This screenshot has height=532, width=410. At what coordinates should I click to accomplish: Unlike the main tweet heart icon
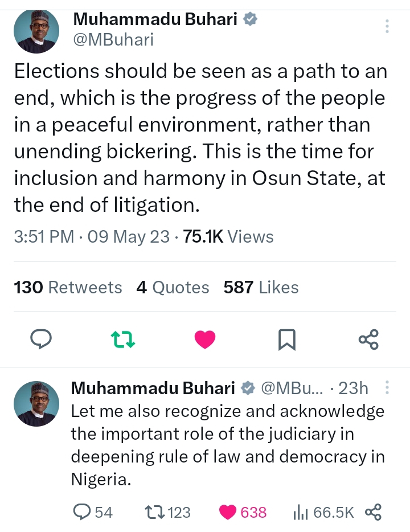click(205, 339)
